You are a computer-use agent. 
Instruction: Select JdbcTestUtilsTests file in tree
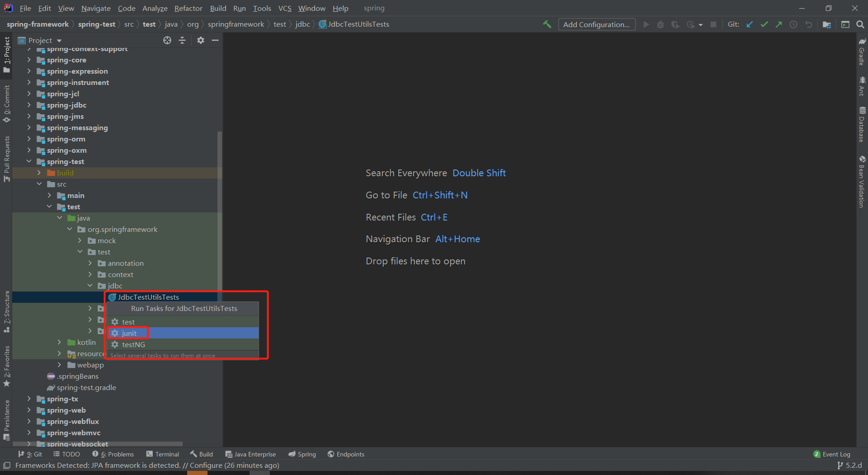coord(148,297)
